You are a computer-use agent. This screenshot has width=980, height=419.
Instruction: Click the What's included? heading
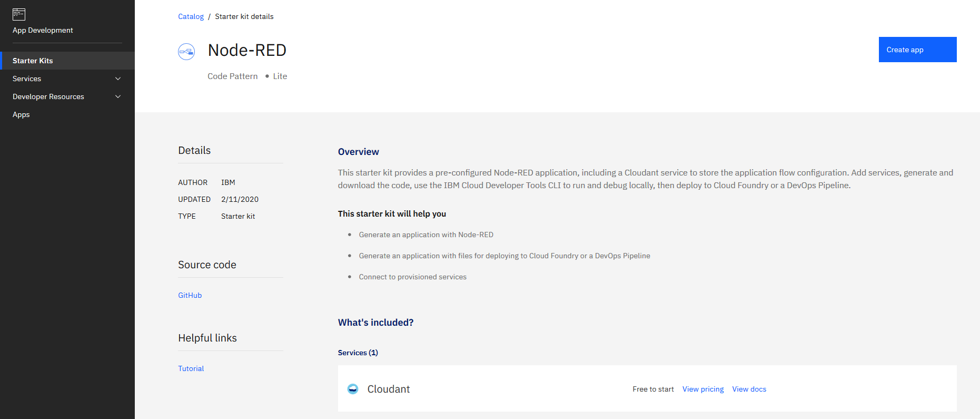tap(375, 323)
